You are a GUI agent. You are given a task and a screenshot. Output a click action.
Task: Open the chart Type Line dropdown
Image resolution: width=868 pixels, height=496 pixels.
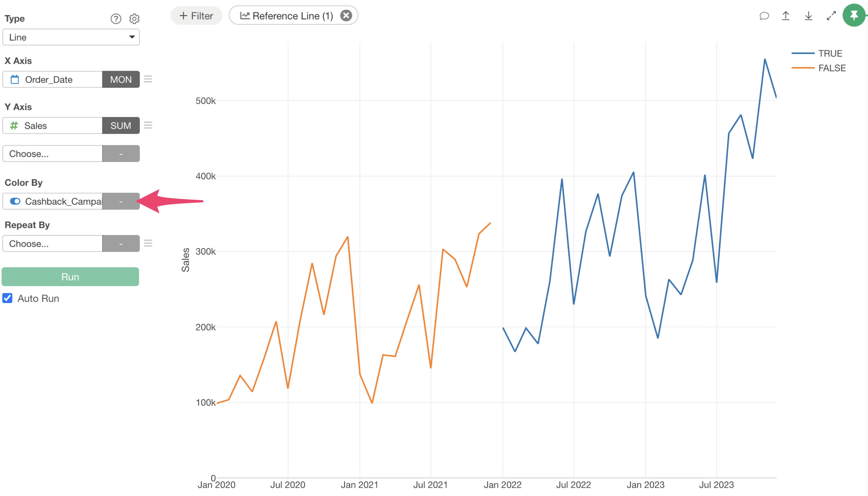tap(71, 37)
